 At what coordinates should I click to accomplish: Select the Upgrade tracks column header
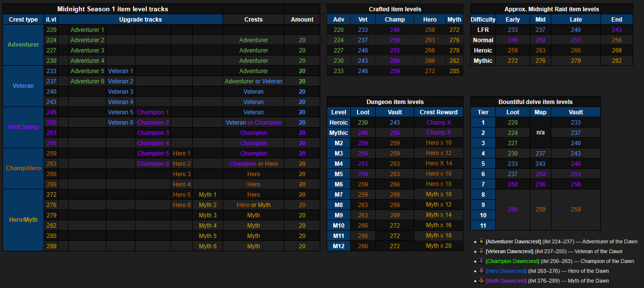click(140, 20)
